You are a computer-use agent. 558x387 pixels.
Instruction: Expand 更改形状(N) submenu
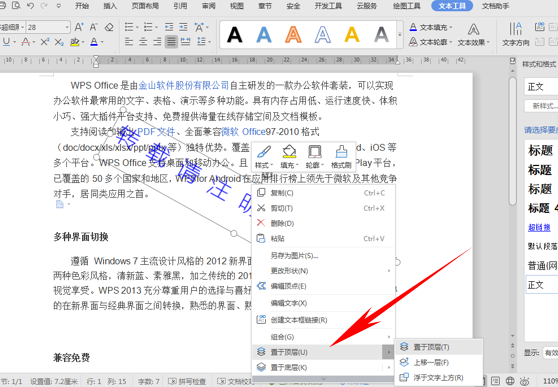[x=323, y=271]
